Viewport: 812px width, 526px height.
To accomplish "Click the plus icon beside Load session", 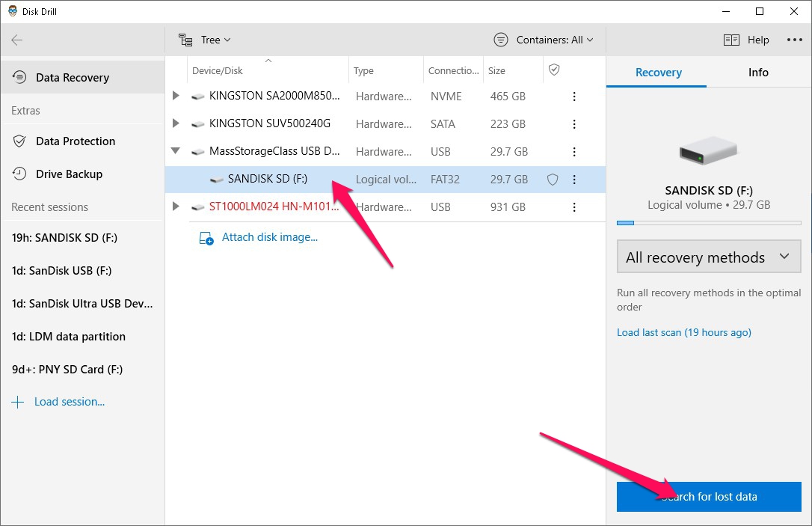I will pyautogui.click(x=18, y=402).
